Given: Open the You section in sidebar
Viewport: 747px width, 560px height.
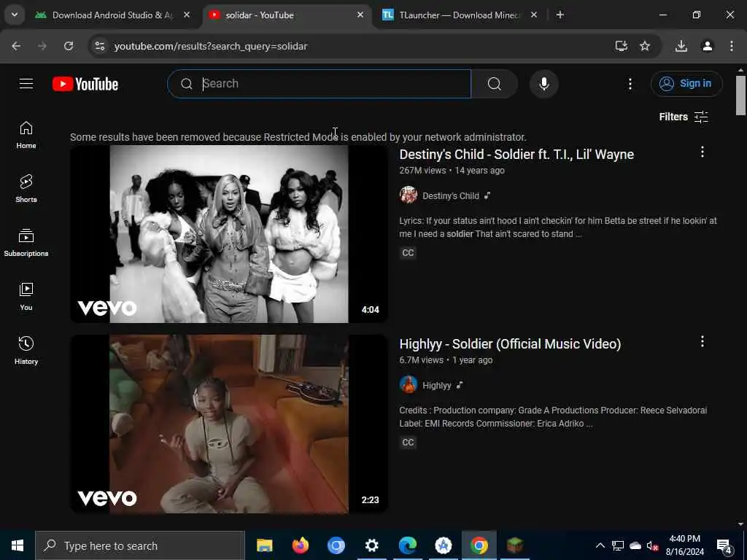Looking at the screenshot, I should point(26,297).
